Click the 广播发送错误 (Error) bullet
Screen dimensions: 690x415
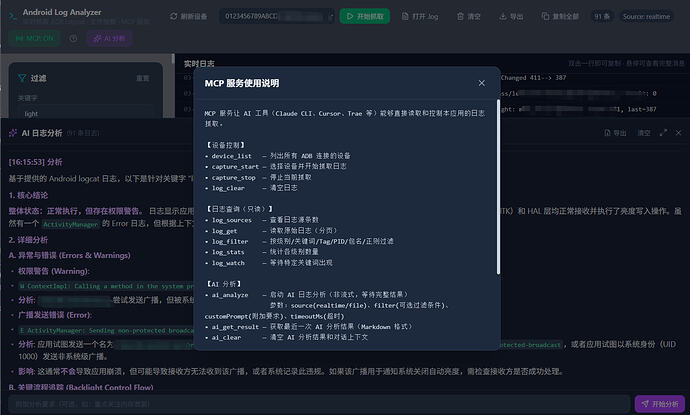(55, 315)
